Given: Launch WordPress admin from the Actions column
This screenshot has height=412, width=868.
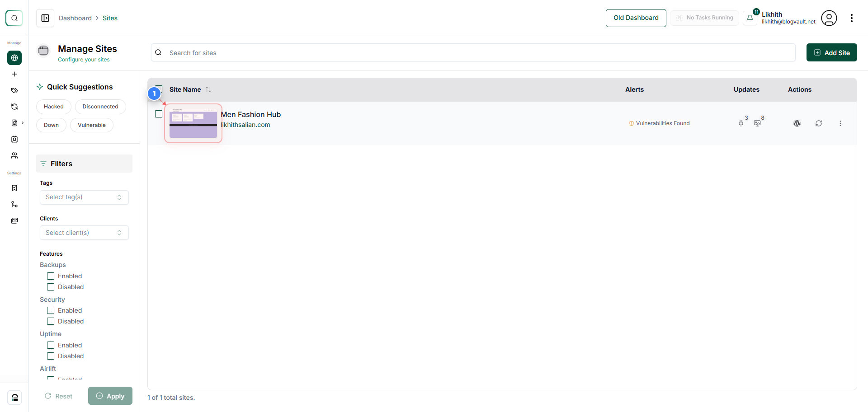Looking at the screenshot, I should (797, 123).
